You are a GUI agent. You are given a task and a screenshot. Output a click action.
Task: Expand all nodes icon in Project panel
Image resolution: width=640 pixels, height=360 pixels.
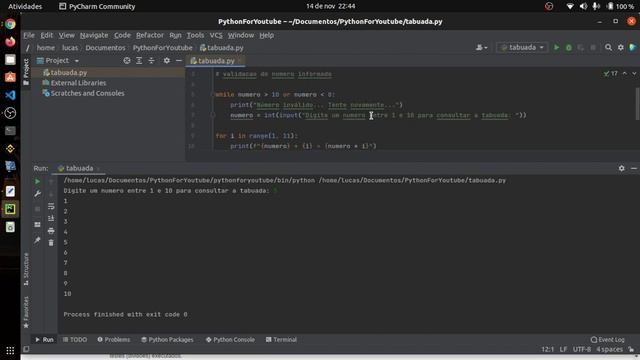point(139,61)
